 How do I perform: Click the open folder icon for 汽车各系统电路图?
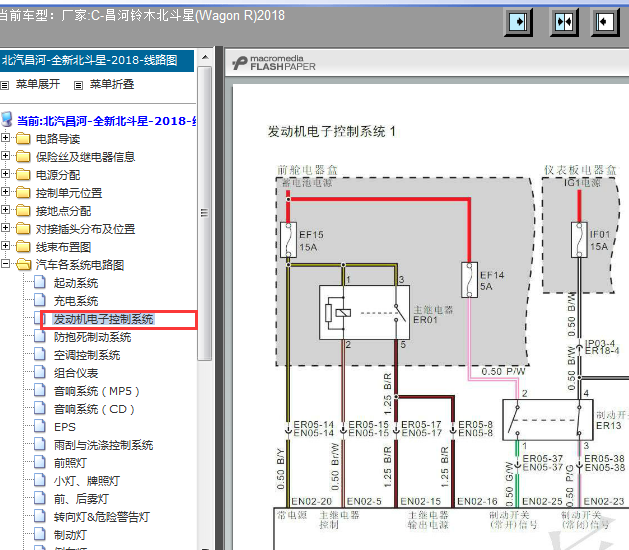(x=24, y=265)
